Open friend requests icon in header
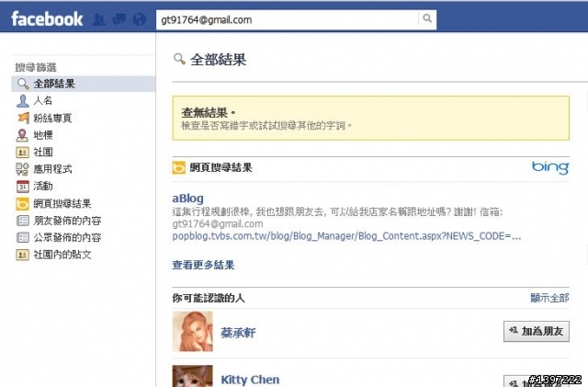 pos(99,19)
